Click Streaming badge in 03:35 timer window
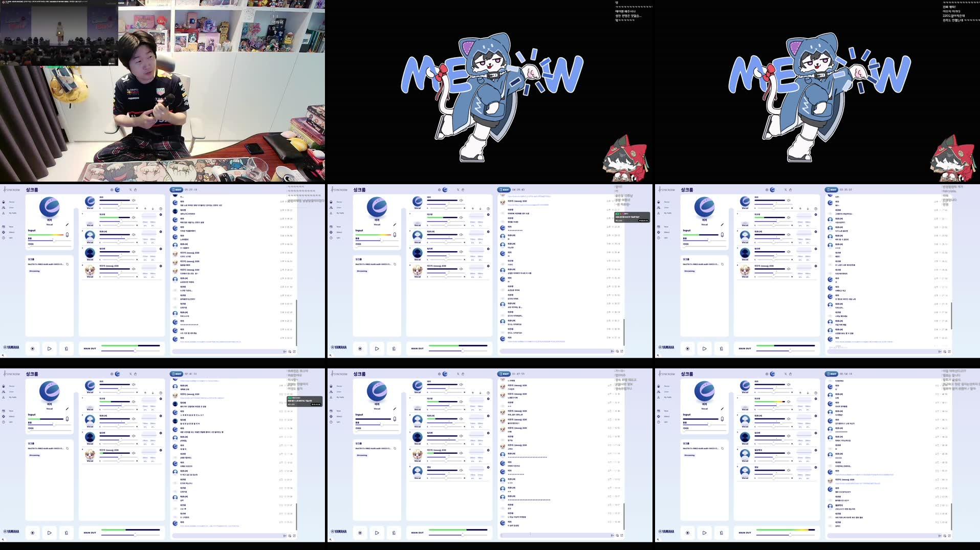 [689, 271]
